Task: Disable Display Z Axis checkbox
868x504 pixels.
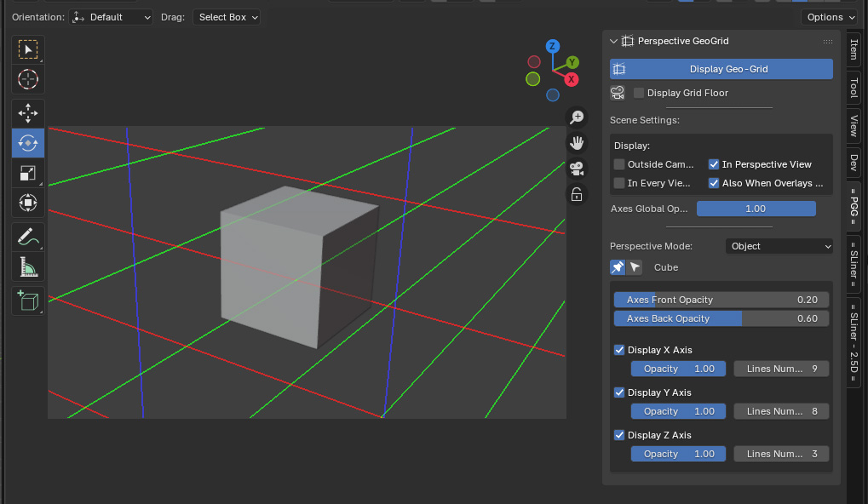Action: (x=619, y=435)
